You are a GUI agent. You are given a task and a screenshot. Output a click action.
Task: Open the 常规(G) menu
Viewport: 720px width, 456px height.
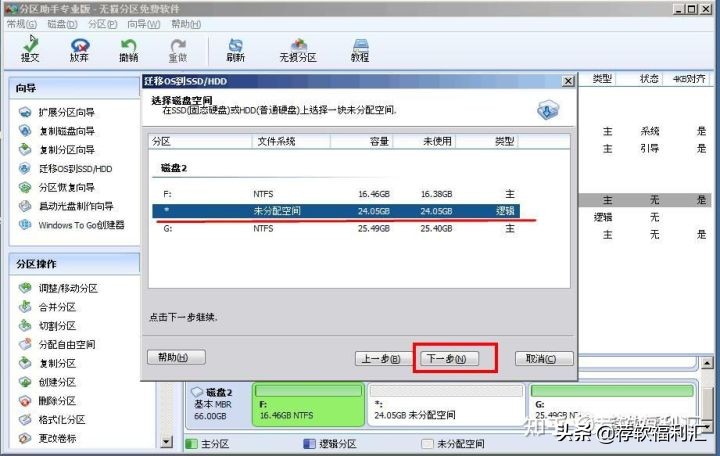pyautogui.click(x=22, y=24)
